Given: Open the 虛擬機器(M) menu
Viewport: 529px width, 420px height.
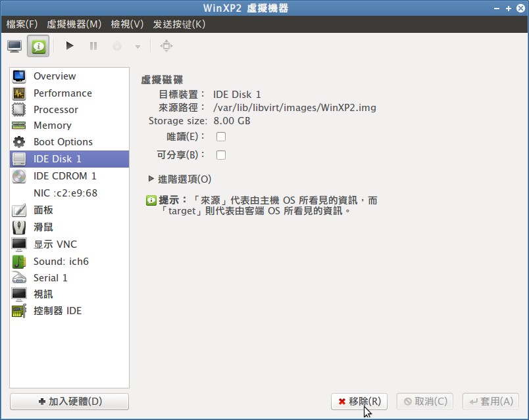Looking at the screenshot, I should tap(74, 24).
